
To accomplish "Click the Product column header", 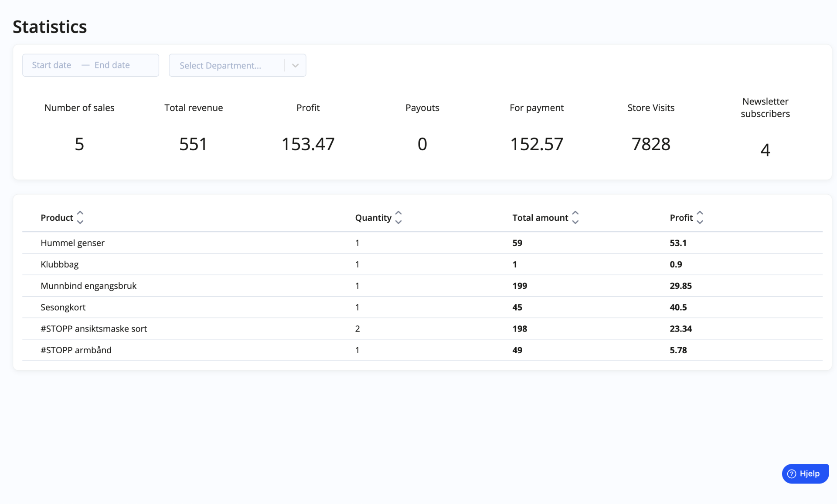I will point(57,218).
